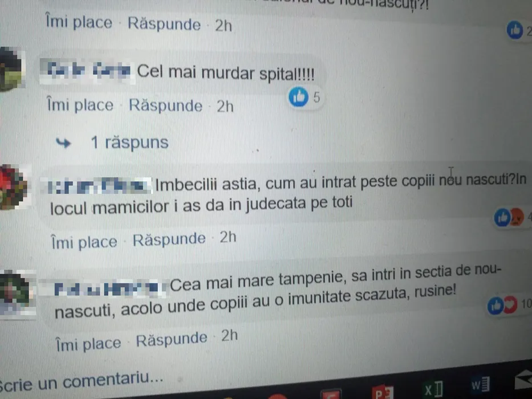
Task: Open avatar of the 'Imbecilii astia' commenter
Action: tap(14, 186)
